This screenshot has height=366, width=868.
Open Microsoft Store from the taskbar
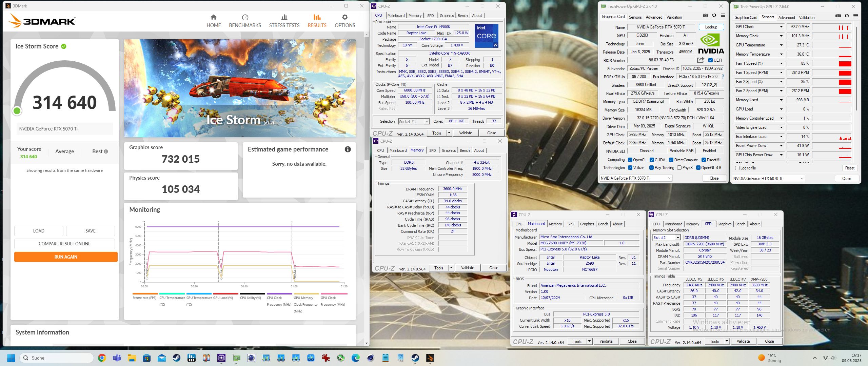click(x=146, y=358)
